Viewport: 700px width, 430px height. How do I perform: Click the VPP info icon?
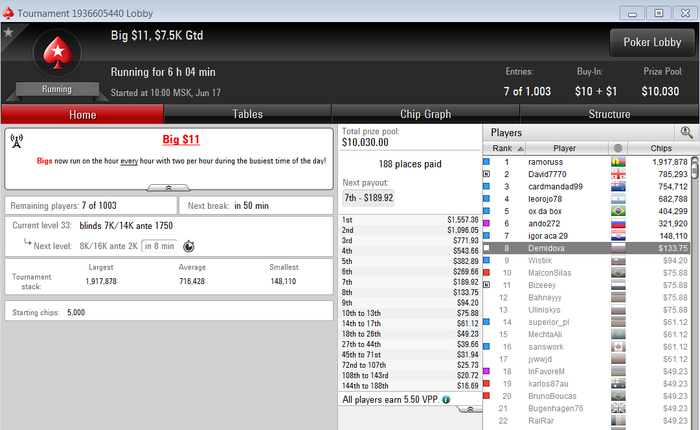pos(446,400)
